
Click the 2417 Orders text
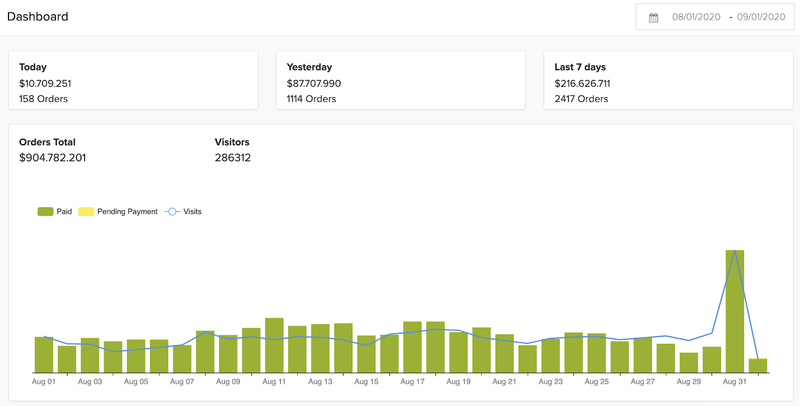click(x=581, y=99)
